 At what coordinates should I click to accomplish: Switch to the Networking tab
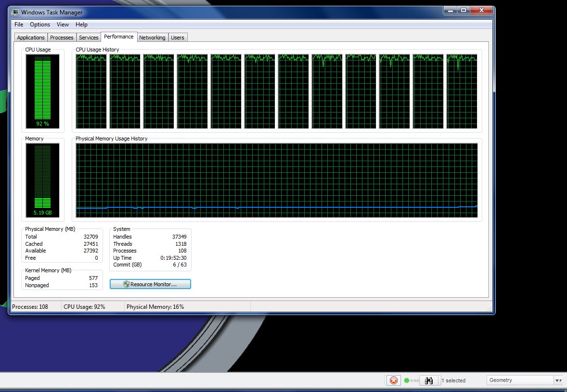click(152, 38)
